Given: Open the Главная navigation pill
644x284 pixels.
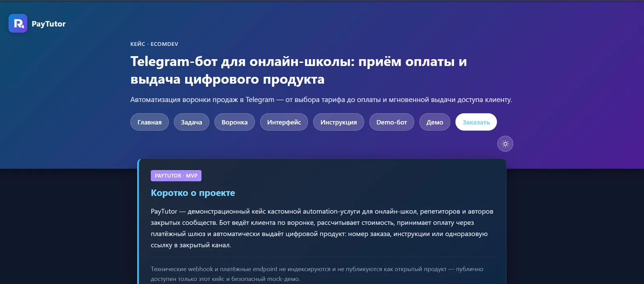Looking at the screenshot, I should (x=149, y=122).
